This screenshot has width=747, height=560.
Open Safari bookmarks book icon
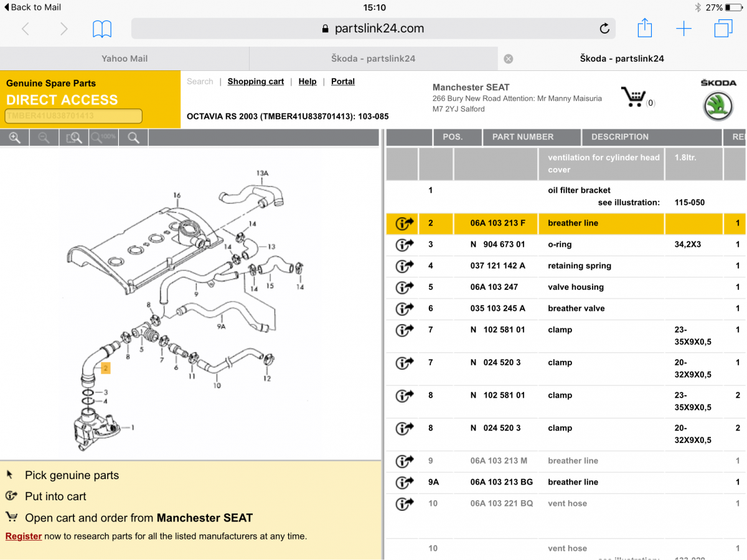[102, 29]
